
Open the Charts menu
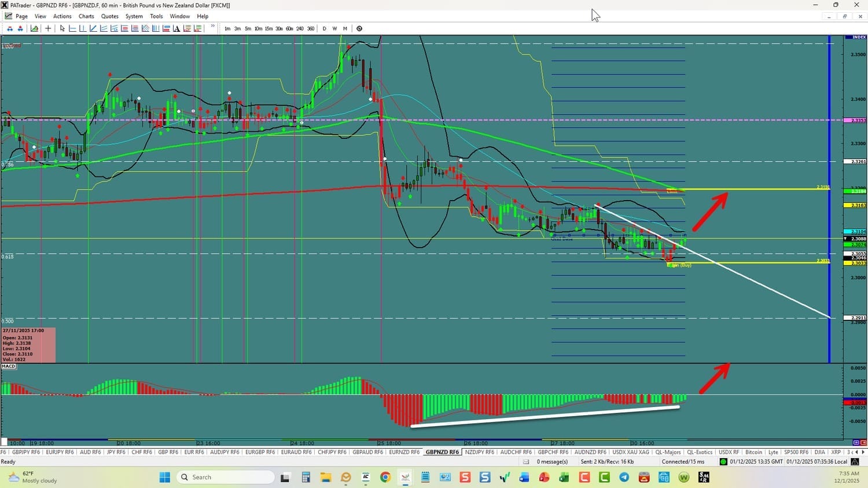coord(86,16)
